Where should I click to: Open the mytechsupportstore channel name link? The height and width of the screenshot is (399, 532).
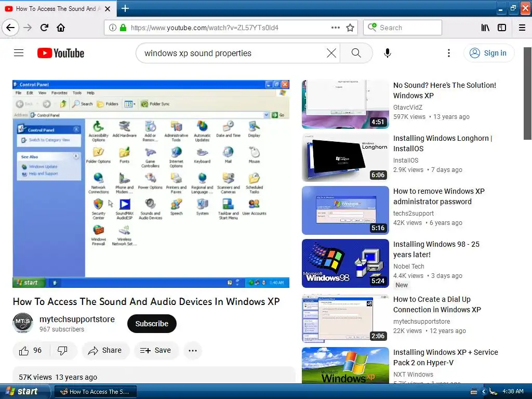pyautogui.click(x=77, y=319)
